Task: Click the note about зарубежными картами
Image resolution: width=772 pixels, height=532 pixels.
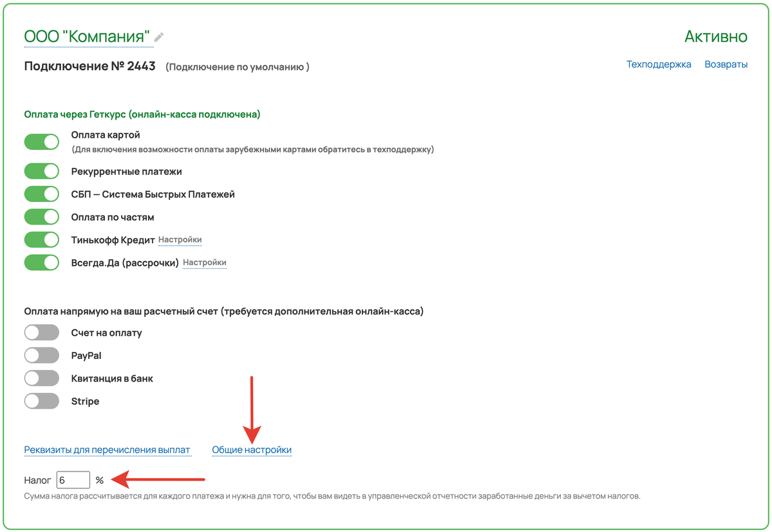Action: tap(252, 149)
